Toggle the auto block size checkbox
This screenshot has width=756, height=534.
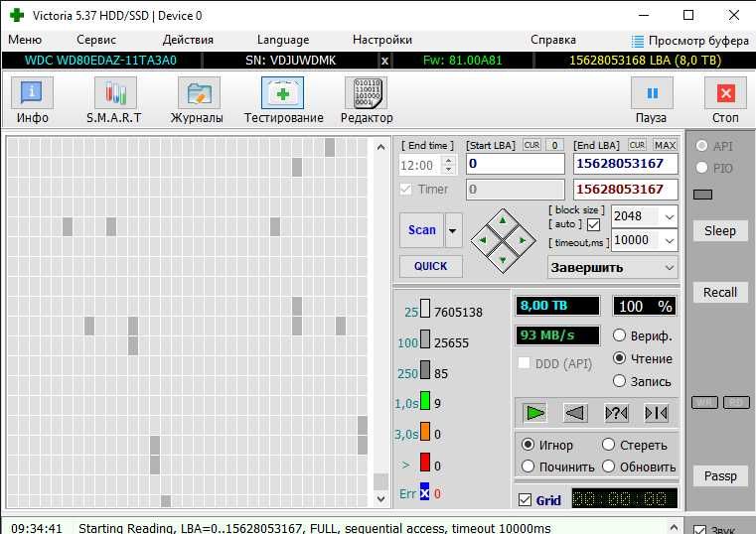pos(593,225)
